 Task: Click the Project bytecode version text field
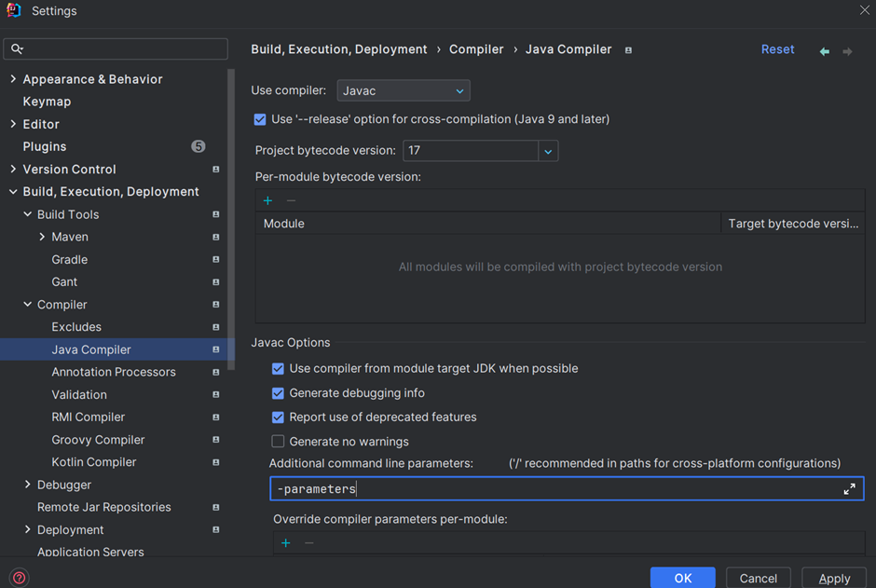(x=471, y=151)
